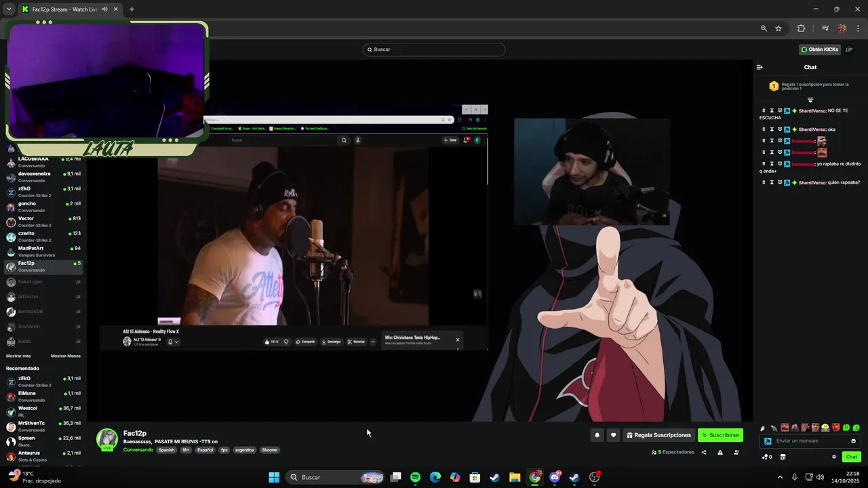Open the viewers list icon beside report

(736, 452)
